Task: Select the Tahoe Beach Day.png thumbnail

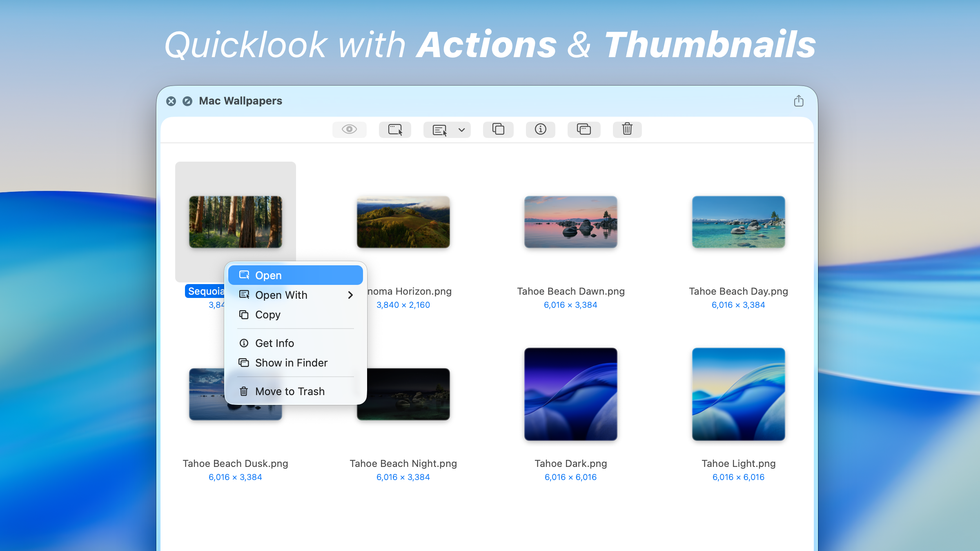Action: tap(738, 222)
